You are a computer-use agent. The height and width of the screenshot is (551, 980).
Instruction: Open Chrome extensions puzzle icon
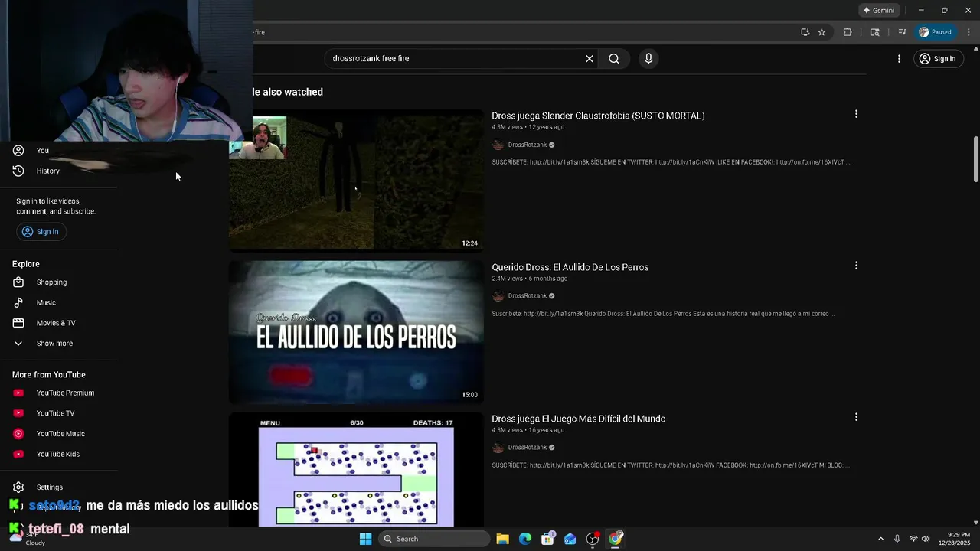click(x=848, y=32)
